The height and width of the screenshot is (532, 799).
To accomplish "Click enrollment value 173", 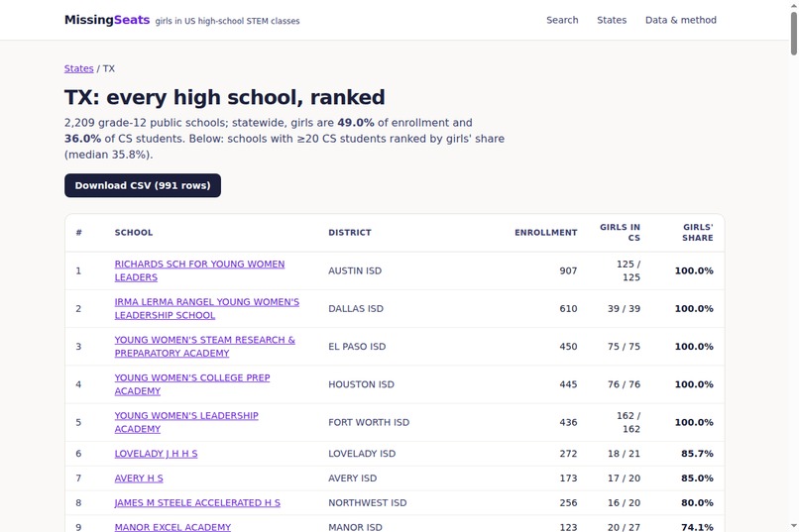I will [x=568, y=479].
